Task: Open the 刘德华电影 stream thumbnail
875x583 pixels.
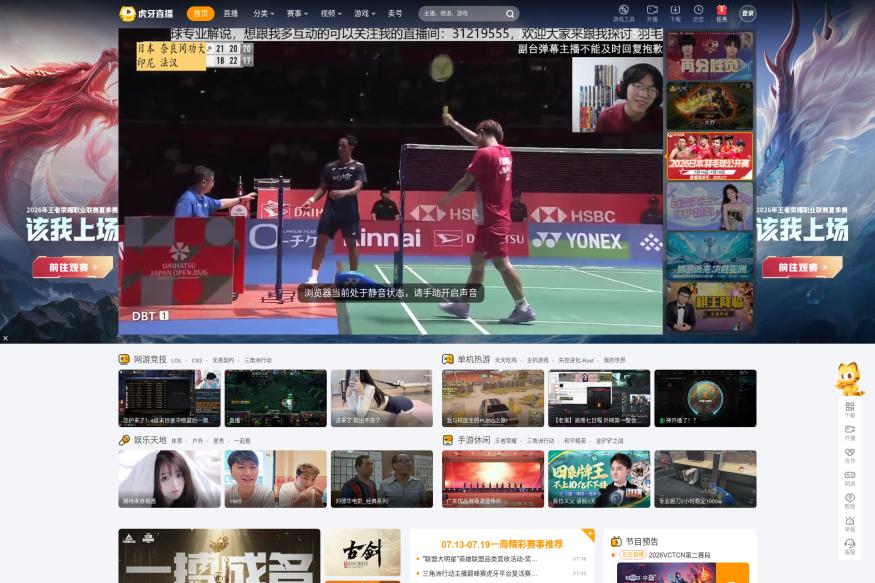Action: [382, 479]
